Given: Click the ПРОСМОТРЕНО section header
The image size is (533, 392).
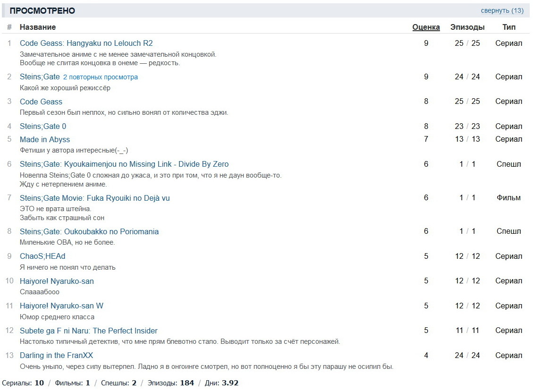Looking at the screenshot, I should coord(42,11).
